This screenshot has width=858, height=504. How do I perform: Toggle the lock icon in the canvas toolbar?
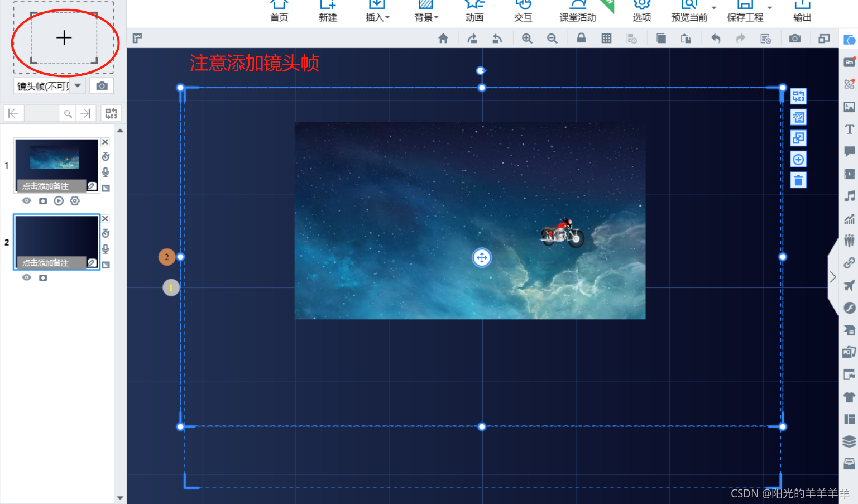[581, 38]
